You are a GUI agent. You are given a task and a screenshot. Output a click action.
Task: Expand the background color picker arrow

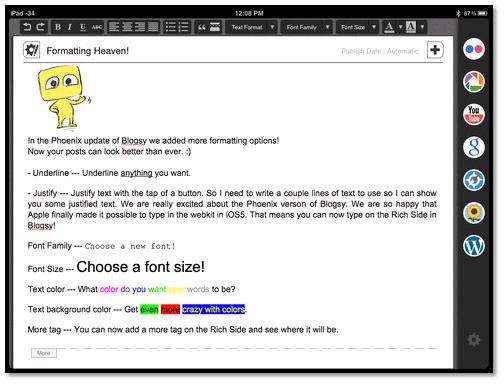point(422,27)
